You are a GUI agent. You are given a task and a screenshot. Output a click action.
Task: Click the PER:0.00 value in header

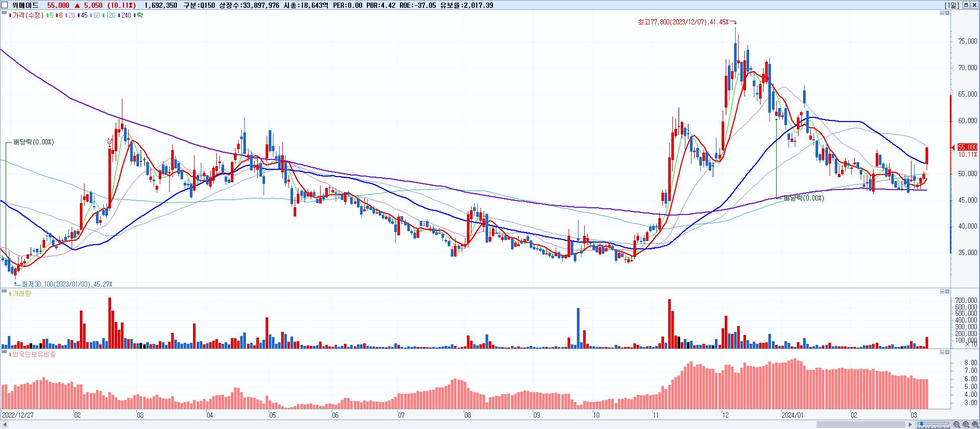click(x=347, y=5)
